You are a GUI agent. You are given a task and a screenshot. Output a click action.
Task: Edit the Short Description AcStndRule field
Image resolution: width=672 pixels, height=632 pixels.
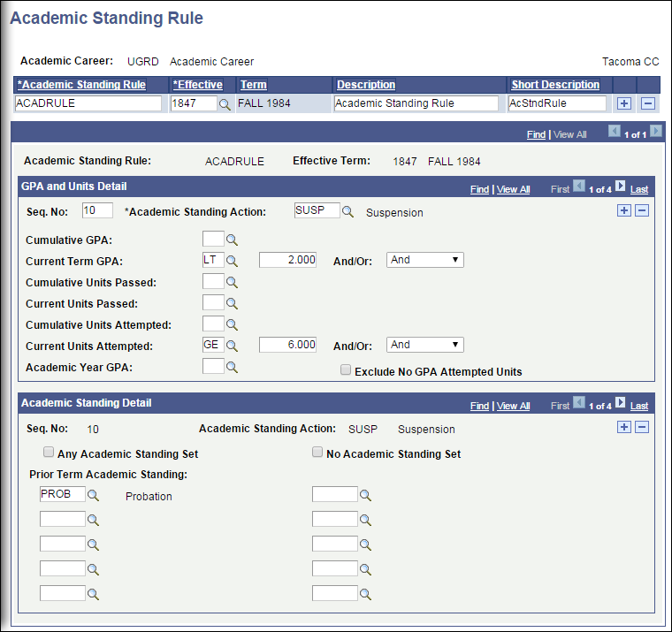557,103
